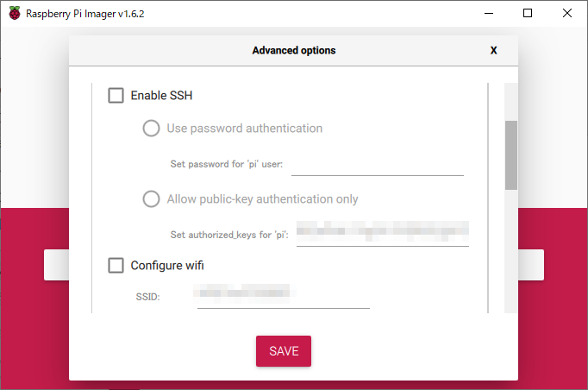Click the Raspberry Pi logo in title bar

[15, 14]
